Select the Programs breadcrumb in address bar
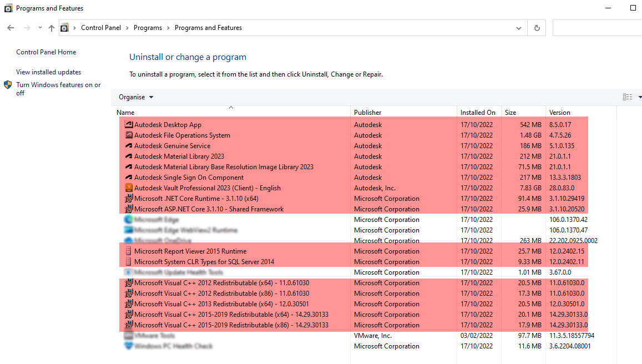642x364 pixels. tap(148, 28)
